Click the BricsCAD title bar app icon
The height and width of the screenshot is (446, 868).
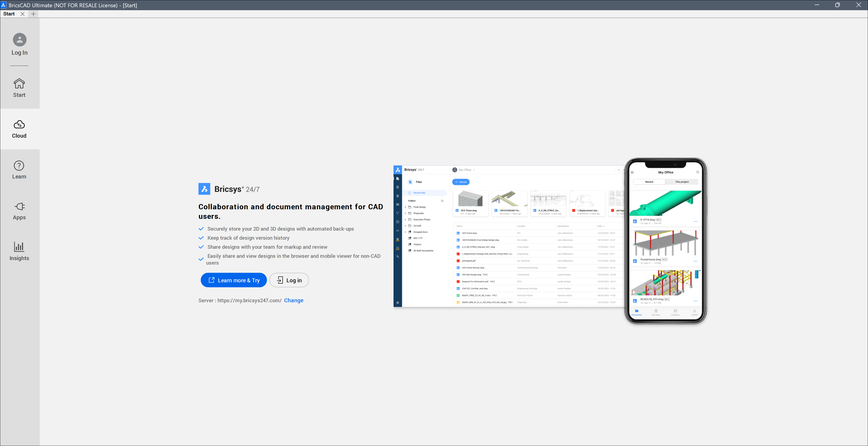[3, 5]
